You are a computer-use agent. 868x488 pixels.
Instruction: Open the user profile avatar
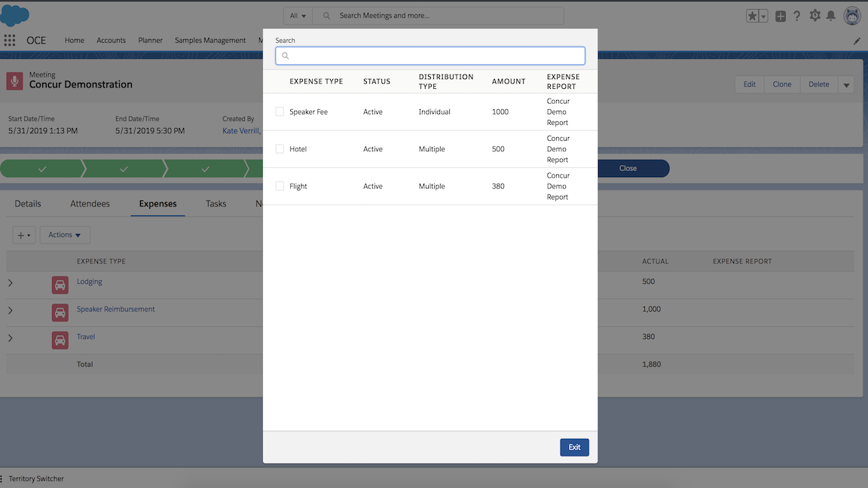[852, 16]
